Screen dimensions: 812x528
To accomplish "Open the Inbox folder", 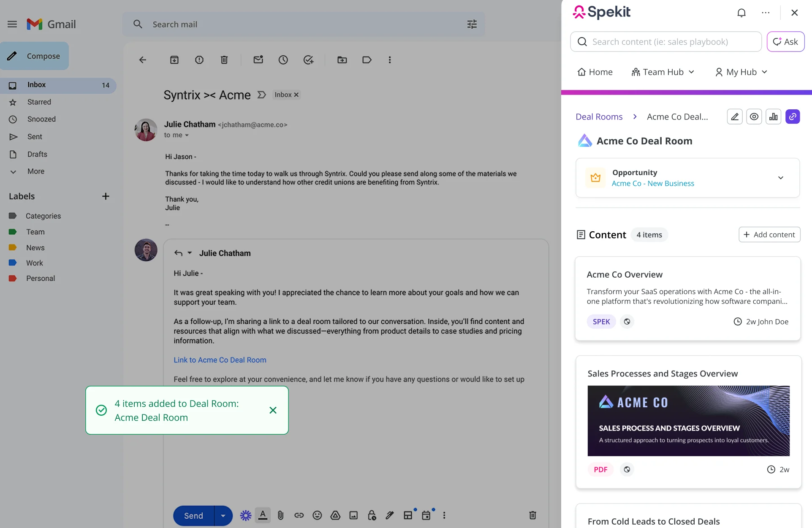I will tap(58, 85).
